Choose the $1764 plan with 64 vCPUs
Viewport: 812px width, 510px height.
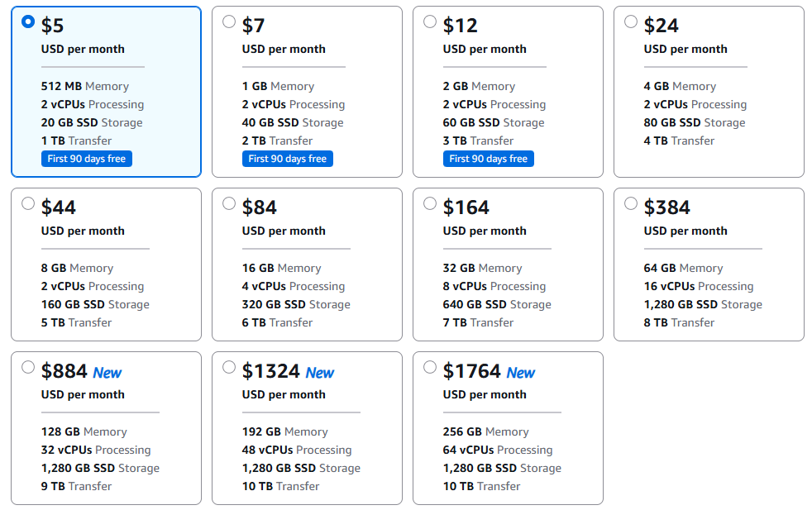point(429,367)
